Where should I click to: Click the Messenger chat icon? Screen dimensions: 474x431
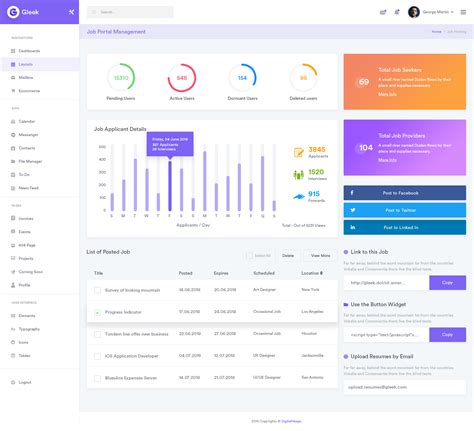pyautogui.click(x=13, y=135)
